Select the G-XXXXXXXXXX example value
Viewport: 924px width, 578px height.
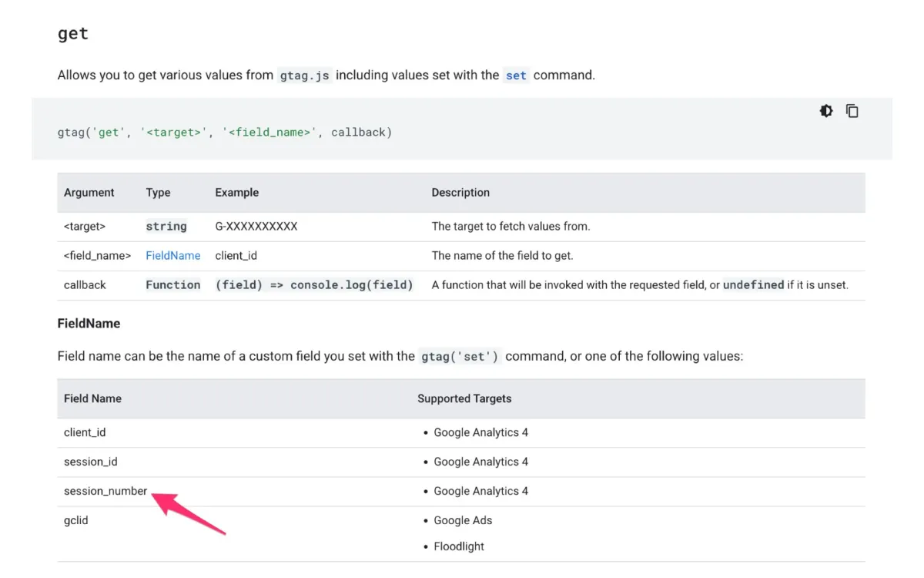256,227
